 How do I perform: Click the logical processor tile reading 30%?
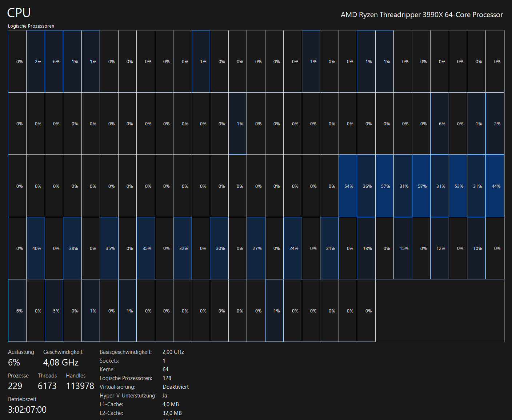[x=220, y=249]
